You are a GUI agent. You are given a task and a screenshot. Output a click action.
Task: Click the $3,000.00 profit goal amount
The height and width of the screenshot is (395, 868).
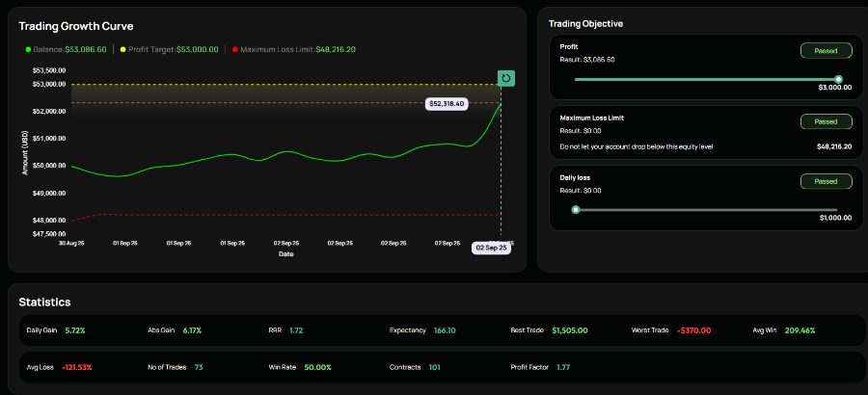835,88
